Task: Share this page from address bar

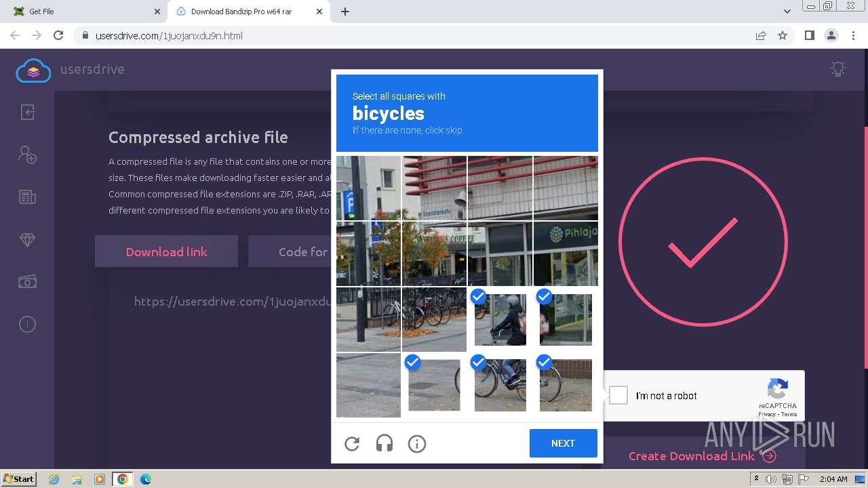Action: [761, 35]
